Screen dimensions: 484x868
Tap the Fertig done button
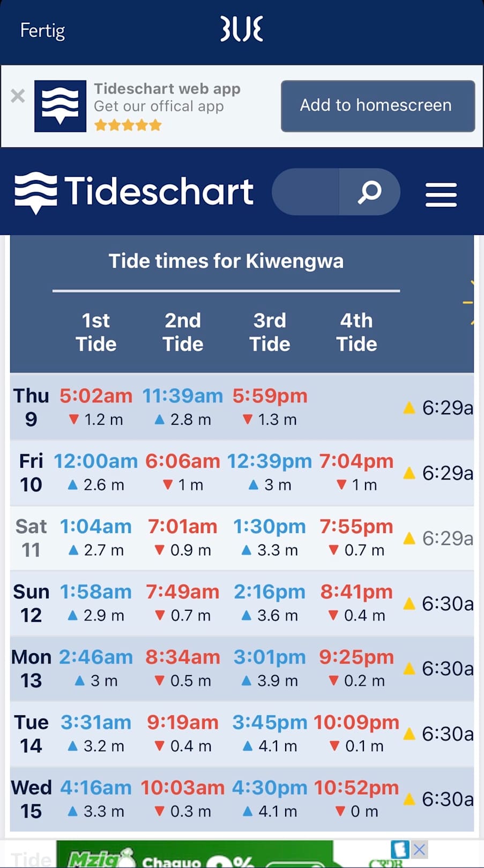click(x=42, y=31)
